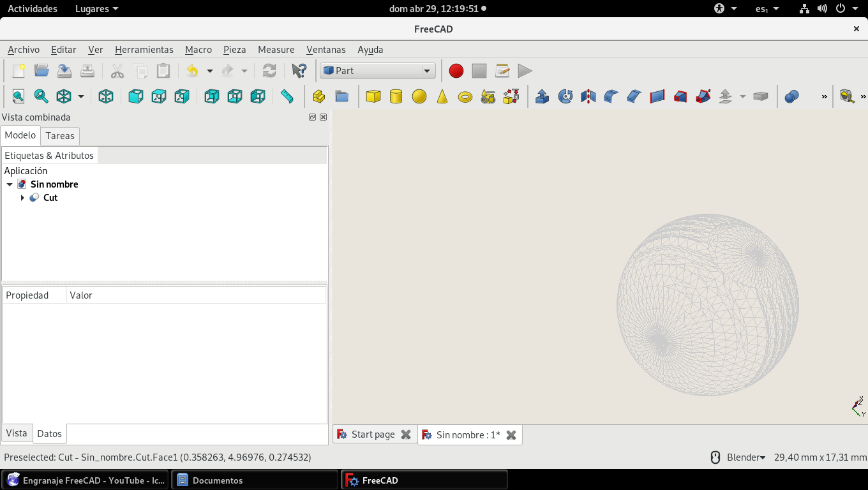This screenshot has height=490, width=868.
Task: Open the Documentos window from taskbar
Action: coord(255,480)
